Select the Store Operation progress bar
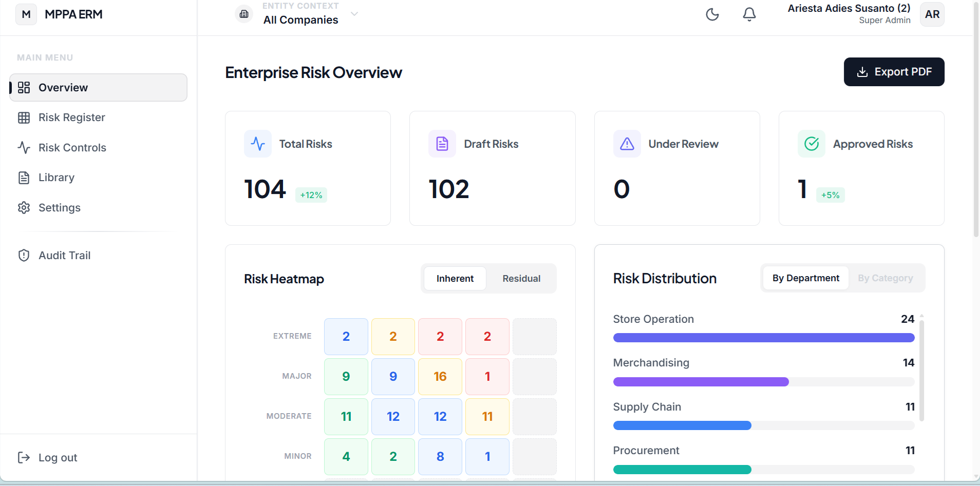The height and width of the screenshot is (486, 980). click(x=764, y=338)
